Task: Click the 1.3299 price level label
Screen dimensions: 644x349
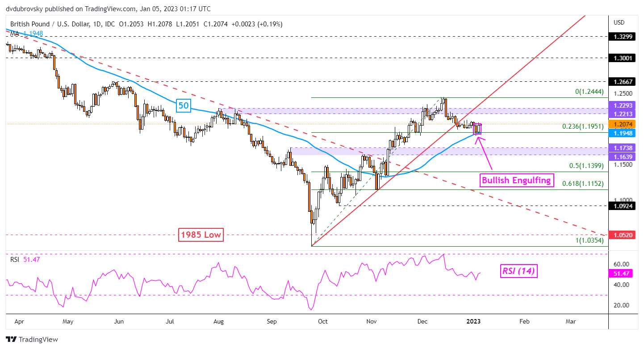Action: (621, 37)
